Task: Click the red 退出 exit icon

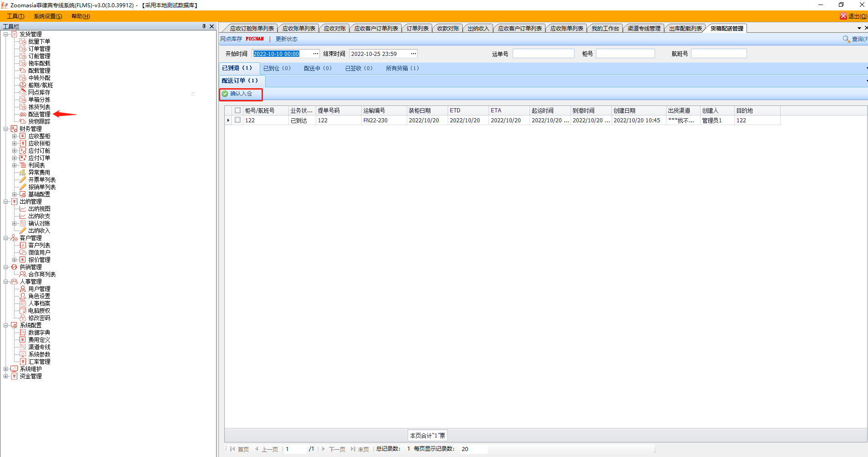Action: [843, 16]
